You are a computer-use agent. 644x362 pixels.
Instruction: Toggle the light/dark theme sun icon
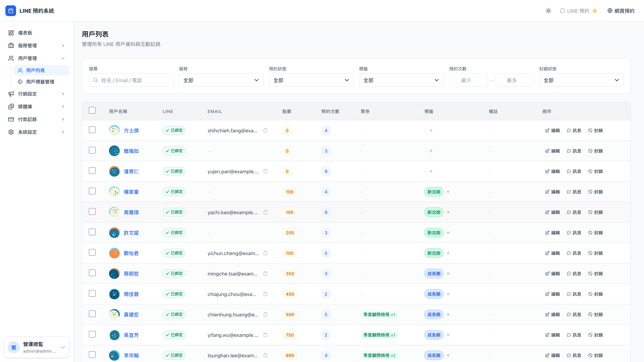(548, 11)
